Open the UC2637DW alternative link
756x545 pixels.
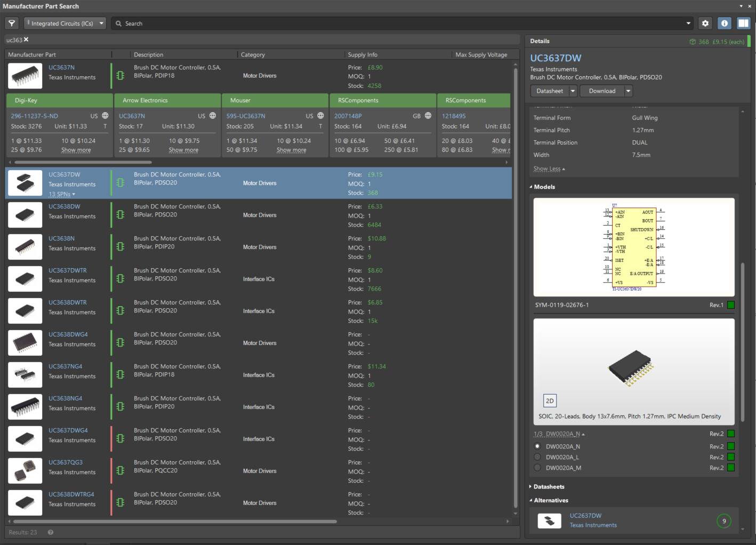pyautogui.click(x=585, y=516)
